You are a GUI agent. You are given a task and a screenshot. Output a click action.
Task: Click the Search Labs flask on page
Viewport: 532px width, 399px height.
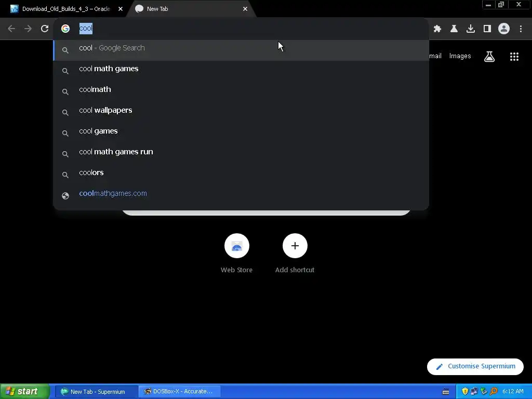click(489, 57)
